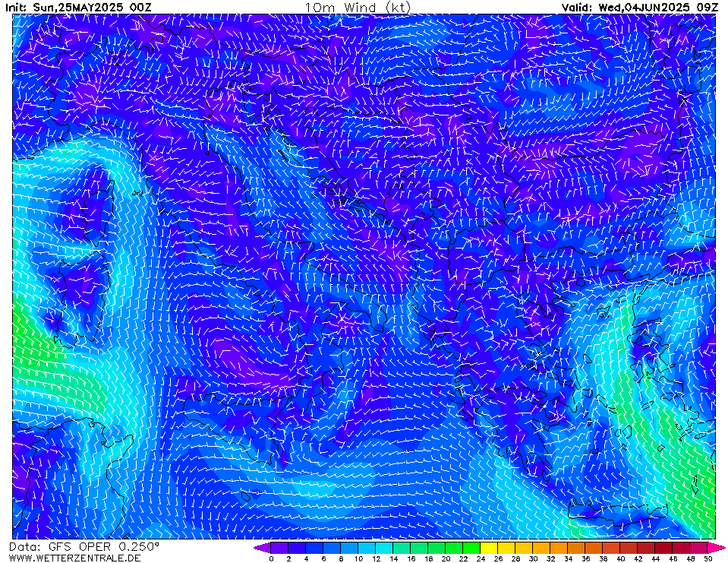Open the WWW.WETTERZENTRALE.DE link
Image resolution: width=728 pixels, height=563 pixels.
click(74, 558)
